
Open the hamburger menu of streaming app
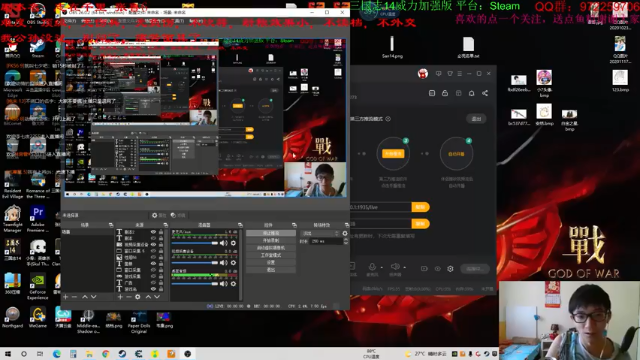tap(460, 73)
